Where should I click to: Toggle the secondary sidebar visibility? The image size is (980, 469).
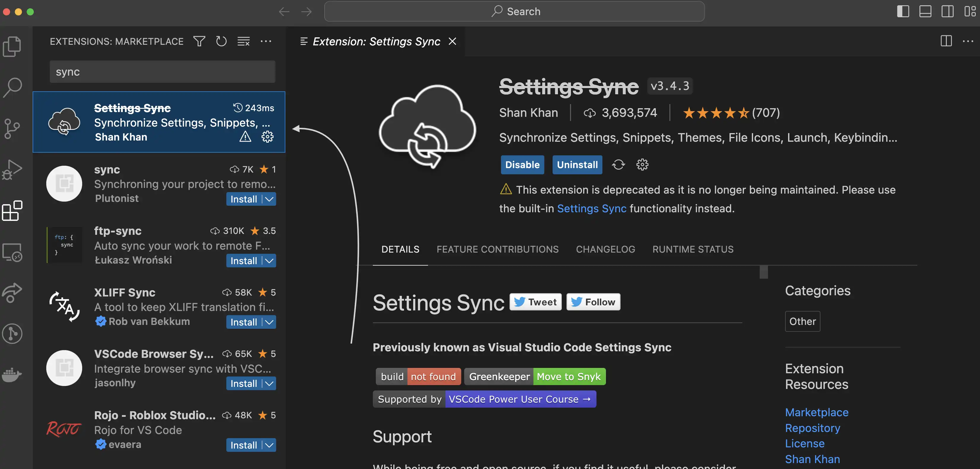947,11
